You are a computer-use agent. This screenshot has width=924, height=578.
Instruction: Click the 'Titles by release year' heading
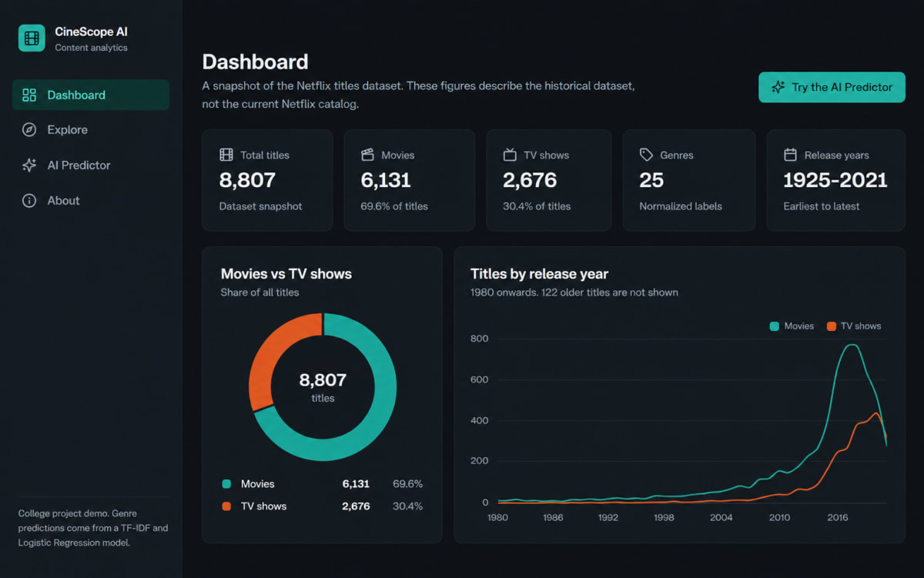[x=540, y=274]
